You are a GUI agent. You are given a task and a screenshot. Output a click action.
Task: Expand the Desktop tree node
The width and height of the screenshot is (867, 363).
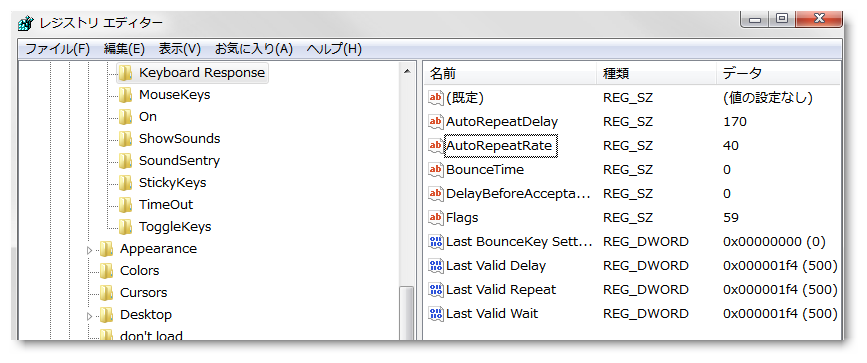click(90, 317)
